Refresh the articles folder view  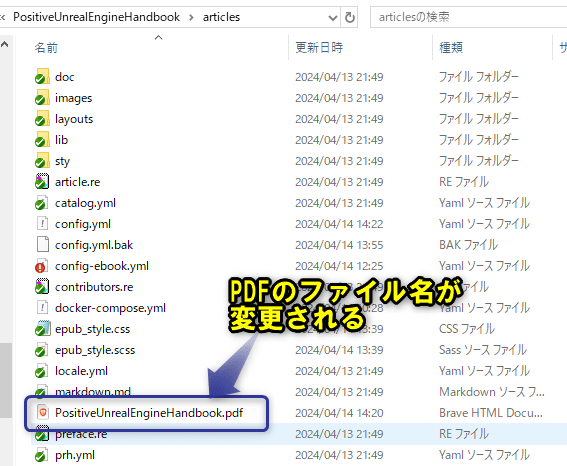350,17
